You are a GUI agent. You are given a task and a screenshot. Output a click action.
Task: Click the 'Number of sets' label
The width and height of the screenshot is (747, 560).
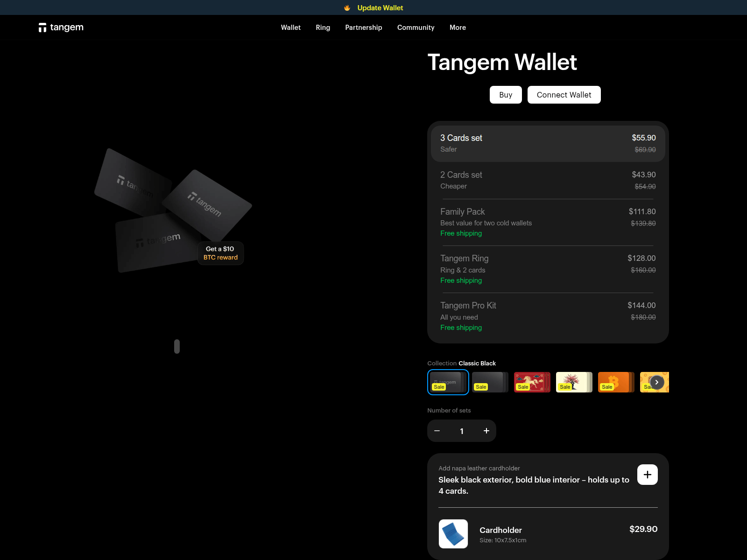[449, 411]
